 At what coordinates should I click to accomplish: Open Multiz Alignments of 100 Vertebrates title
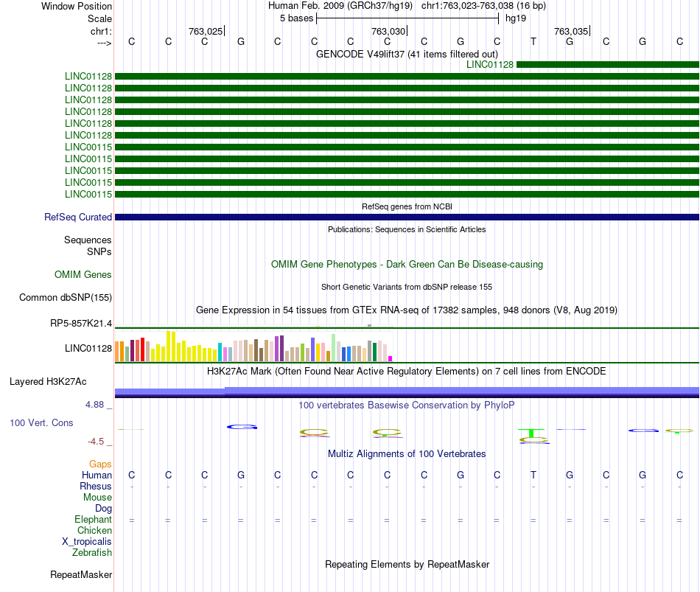coord(407,454)
